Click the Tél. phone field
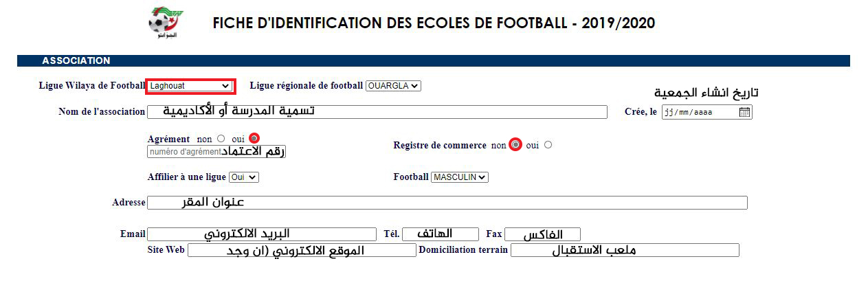868x292 pixels. point(441,234)
